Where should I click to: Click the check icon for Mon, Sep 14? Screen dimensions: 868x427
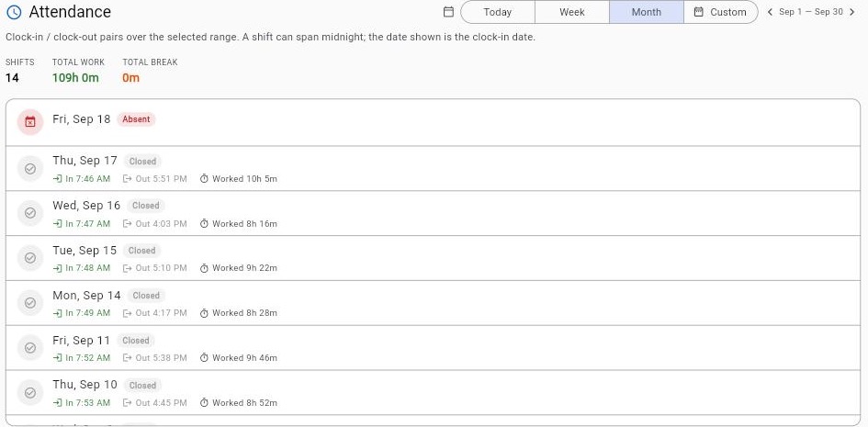coord(30,303)
